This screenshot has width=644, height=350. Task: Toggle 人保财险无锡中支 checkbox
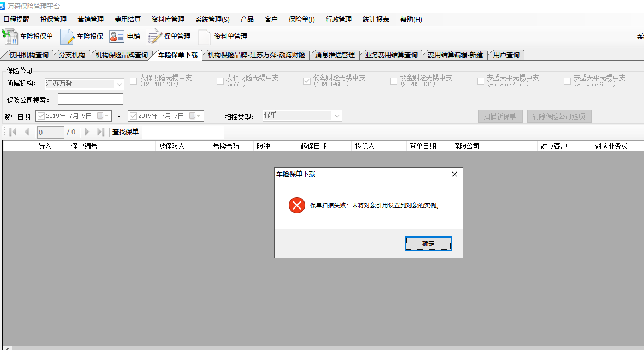(x=134, y=81)
